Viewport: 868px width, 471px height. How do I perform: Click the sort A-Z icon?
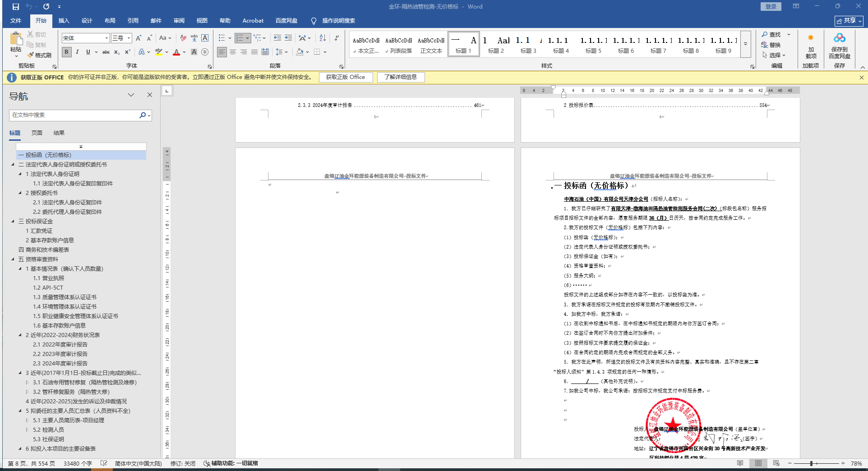[323, 38]
